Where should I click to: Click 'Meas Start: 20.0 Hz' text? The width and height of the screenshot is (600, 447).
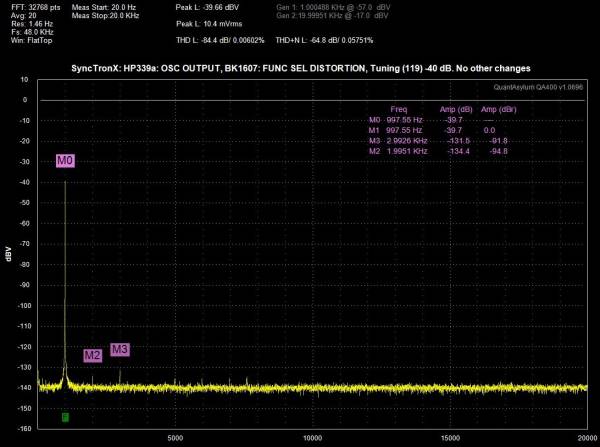point(104,7)
